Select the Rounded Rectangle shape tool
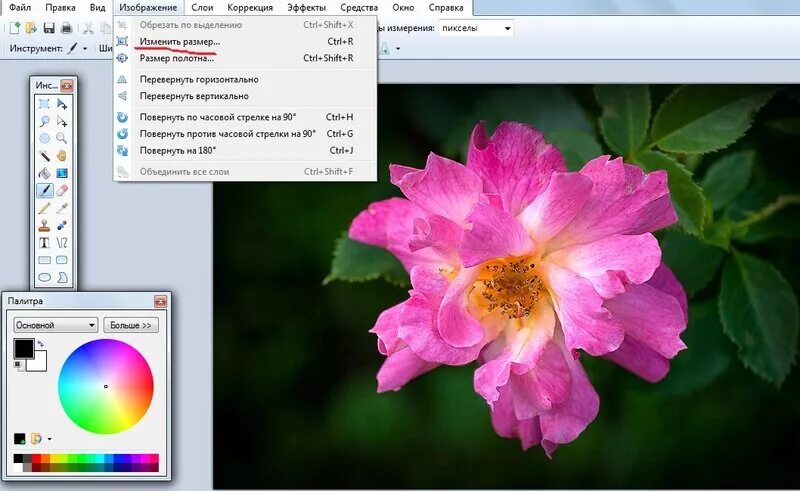Image resolution: width=800 pixels, height=491 pixels. coord(62,260)
